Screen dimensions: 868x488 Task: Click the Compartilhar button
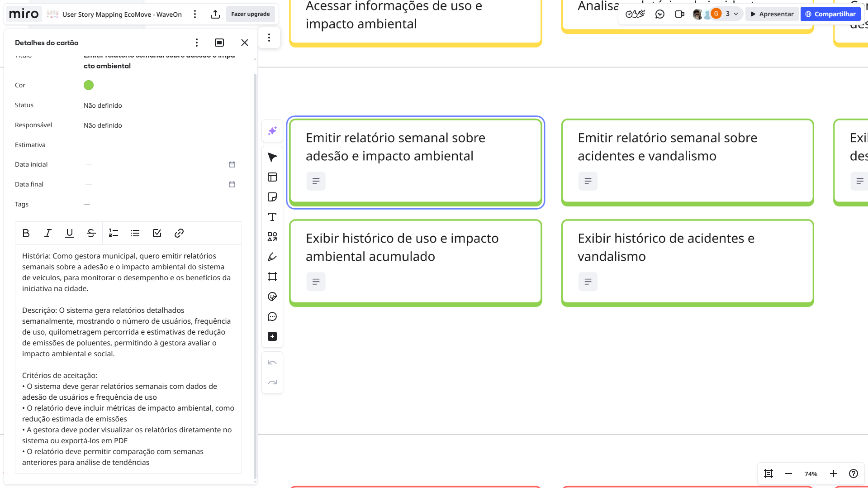pos(830,14)
